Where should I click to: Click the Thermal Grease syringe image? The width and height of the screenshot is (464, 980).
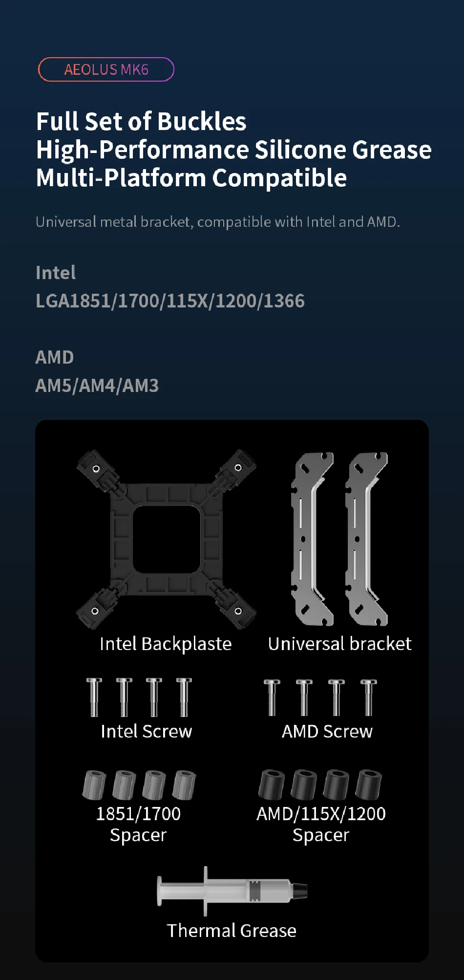coord(232,891)
